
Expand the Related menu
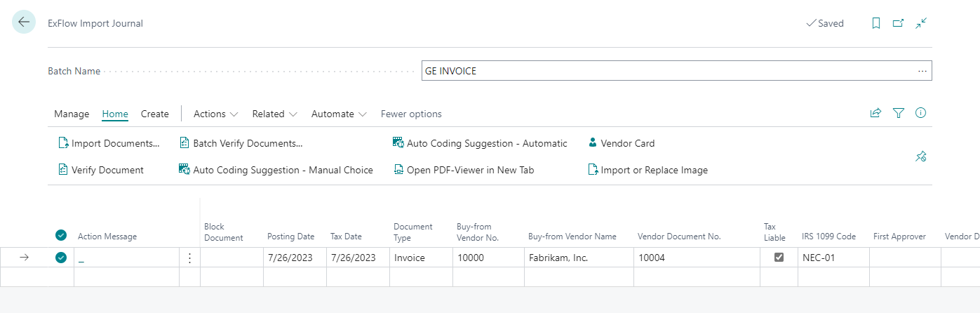pyautogui.click(x=275, y=114)
